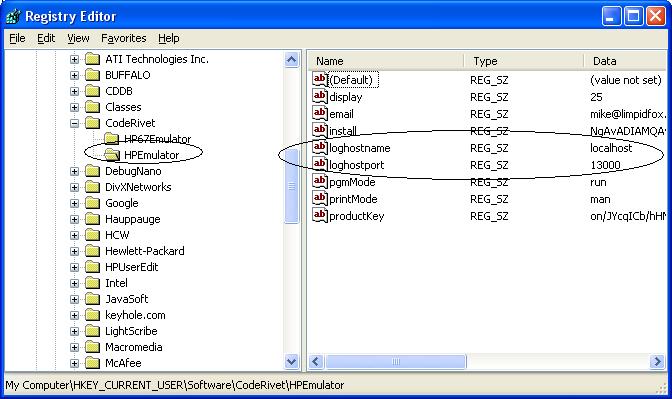Click the (Default) value string icon
The height and width of the screenshot is (399, 672).
click(320, 80)
